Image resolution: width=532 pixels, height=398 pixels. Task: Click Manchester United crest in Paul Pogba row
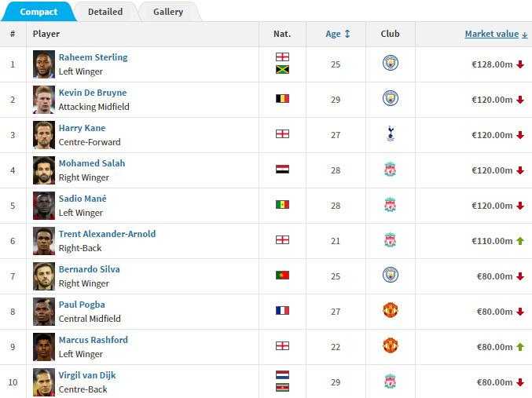[x=391, y=310]
